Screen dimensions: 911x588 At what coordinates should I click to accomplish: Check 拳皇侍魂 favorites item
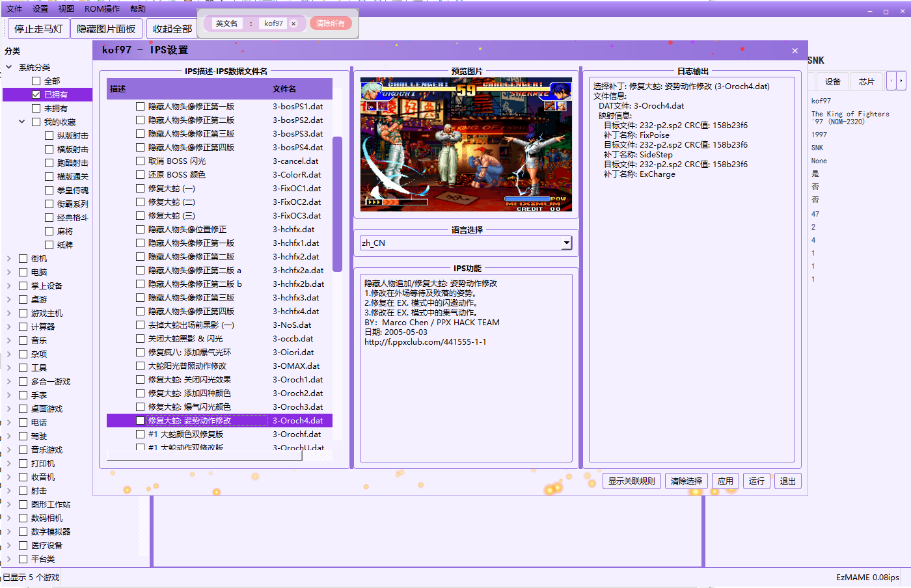point(49,190)
